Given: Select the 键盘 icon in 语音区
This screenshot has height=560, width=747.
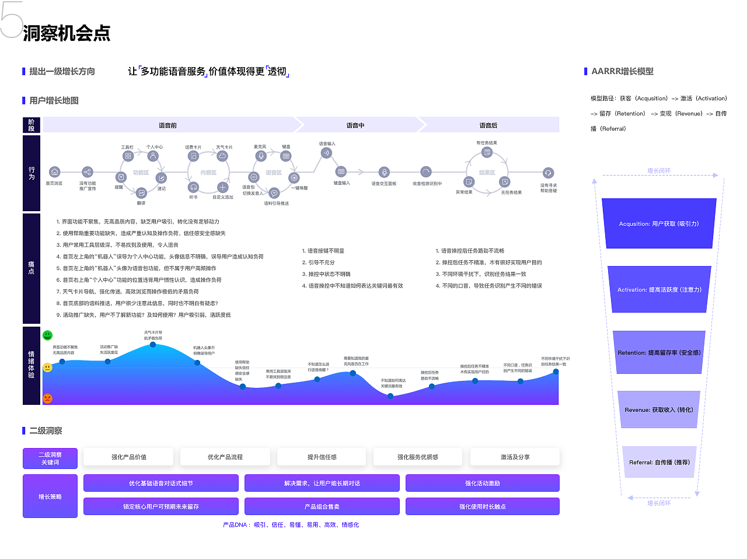Looking at the screenshot, I should pyautogui.click(x=286, y=156).
